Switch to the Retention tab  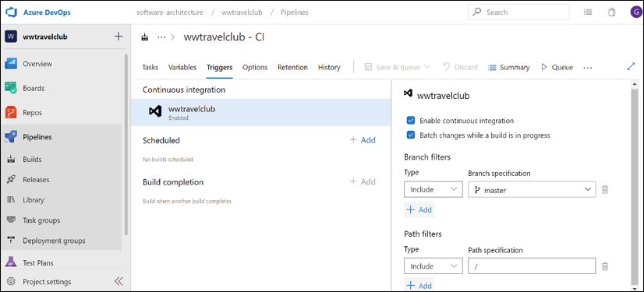[292, 67]
